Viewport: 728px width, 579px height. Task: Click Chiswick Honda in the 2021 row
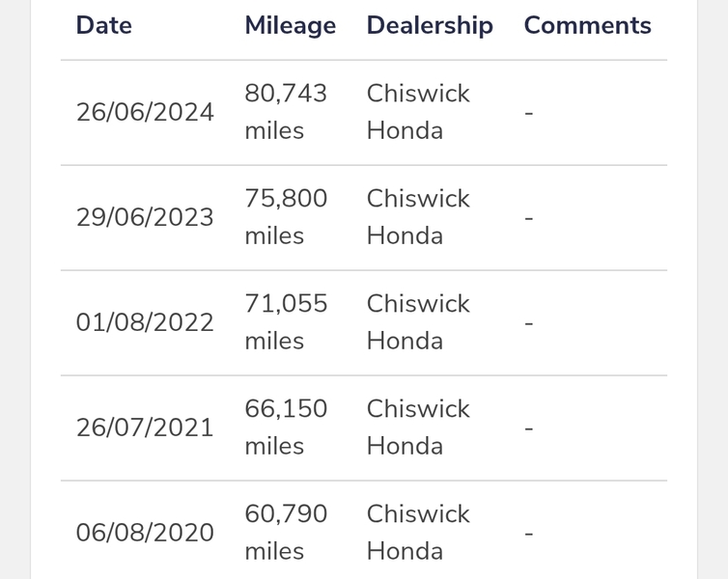tap(418, 427)
